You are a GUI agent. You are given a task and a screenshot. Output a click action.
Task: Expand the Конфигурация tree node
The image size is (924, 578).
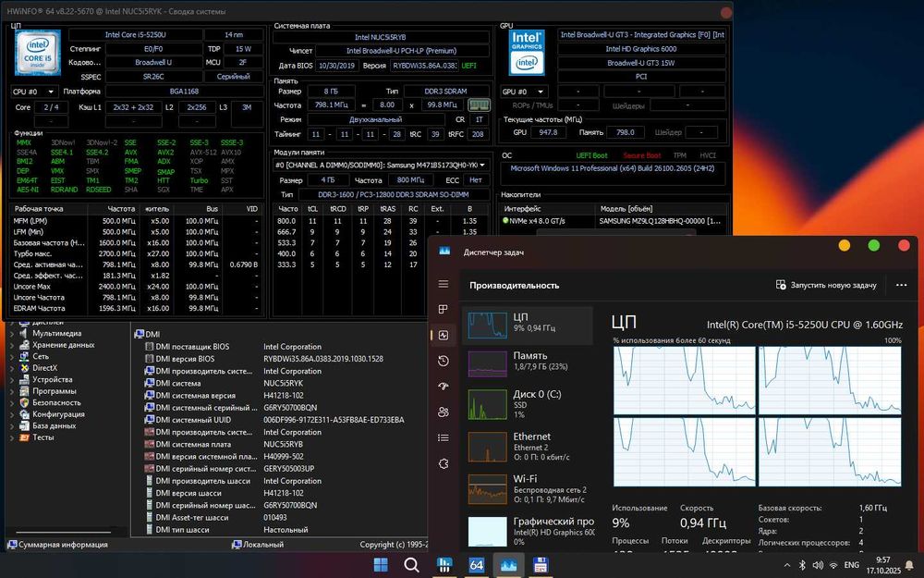[12, 414]
